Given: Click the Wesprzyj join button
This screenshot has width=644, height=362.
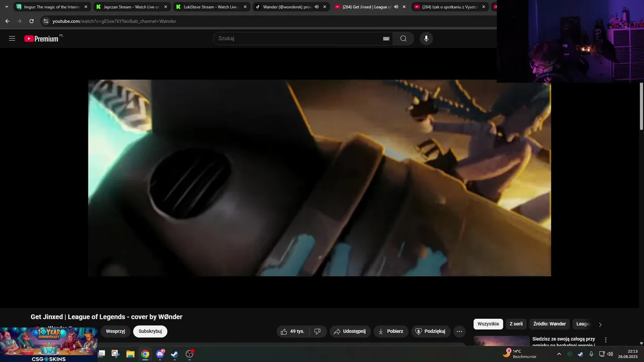Looking at the screenshot, I should 115,331.
